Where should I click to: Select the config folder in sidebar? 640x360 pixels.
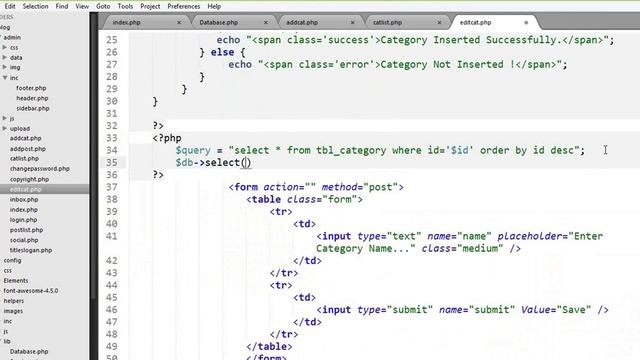tap(12, 260)
